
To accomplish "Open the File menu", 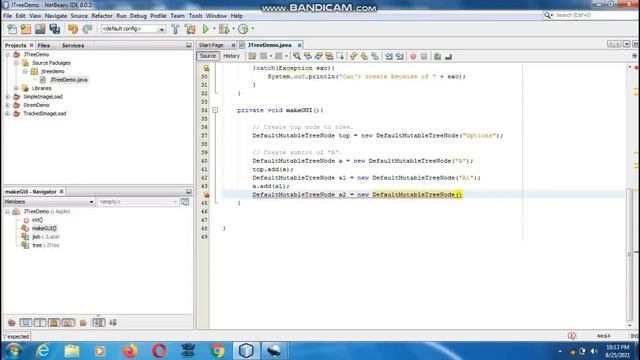I will [7, 16].
